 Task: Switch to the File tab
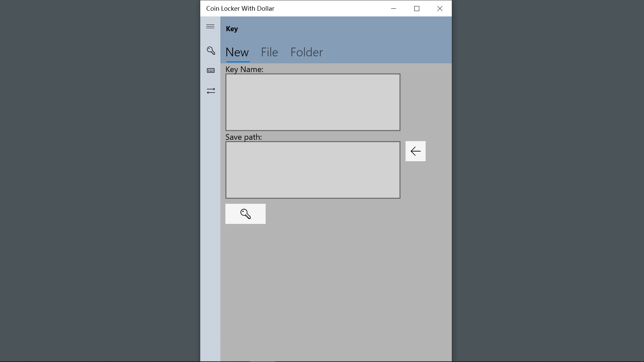pos(269,52)
